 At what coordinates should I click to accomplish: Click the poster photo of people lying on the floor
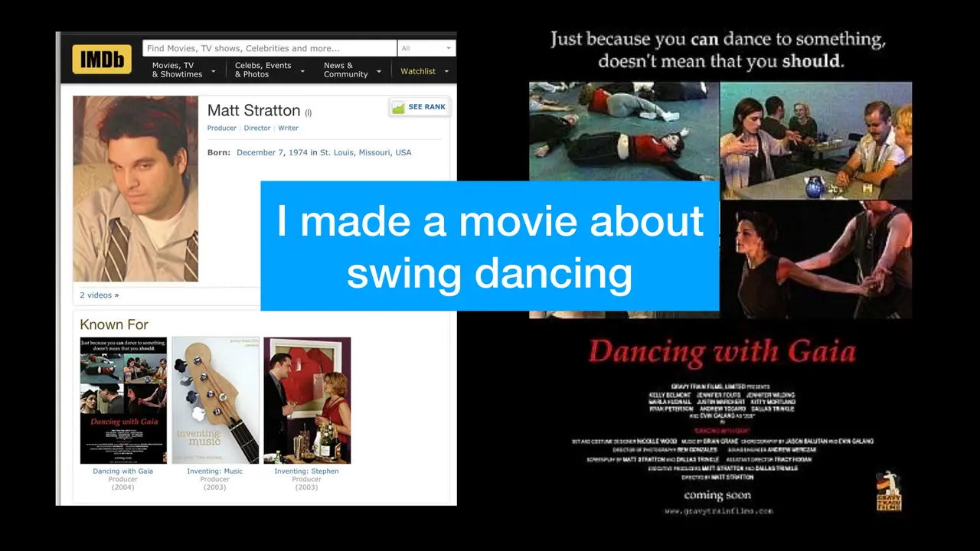click(624, 132)
